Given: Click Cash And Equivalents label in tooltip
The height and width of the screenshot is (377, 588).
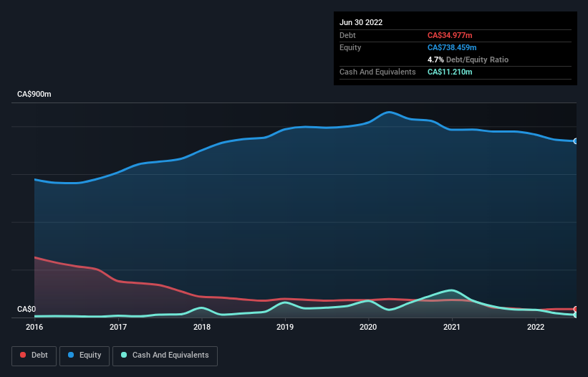Looking at the screenshot, I should pos(377,72).
